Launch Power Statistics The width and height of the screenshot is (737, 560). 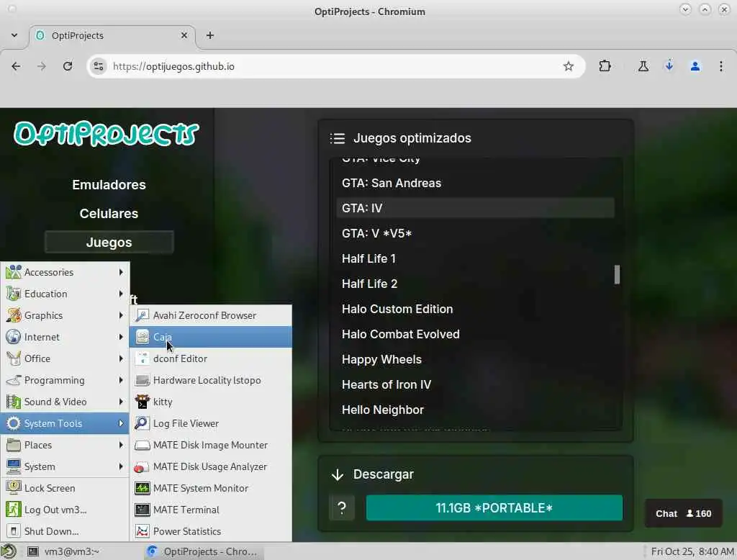coord(211,532)
